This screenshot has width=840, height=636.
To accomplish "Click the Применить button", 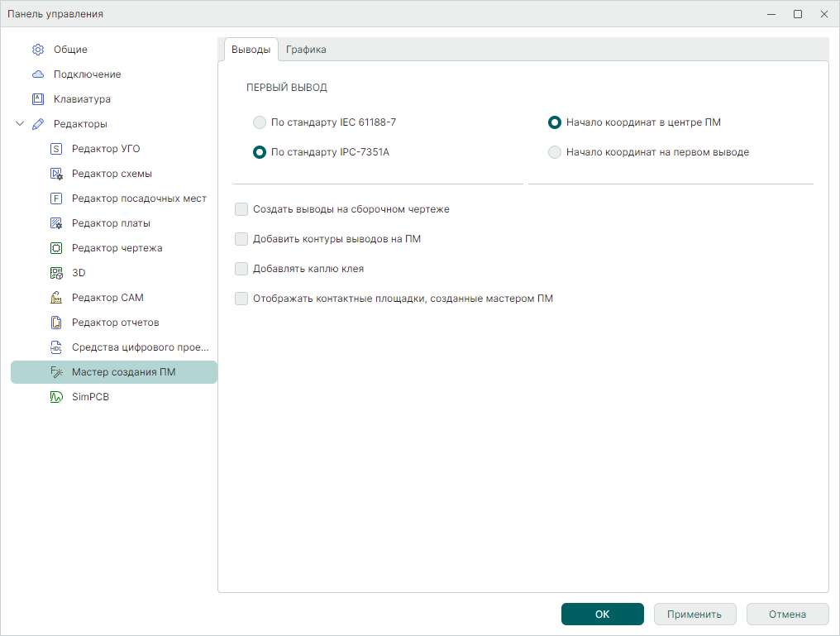I will [695, 614].
